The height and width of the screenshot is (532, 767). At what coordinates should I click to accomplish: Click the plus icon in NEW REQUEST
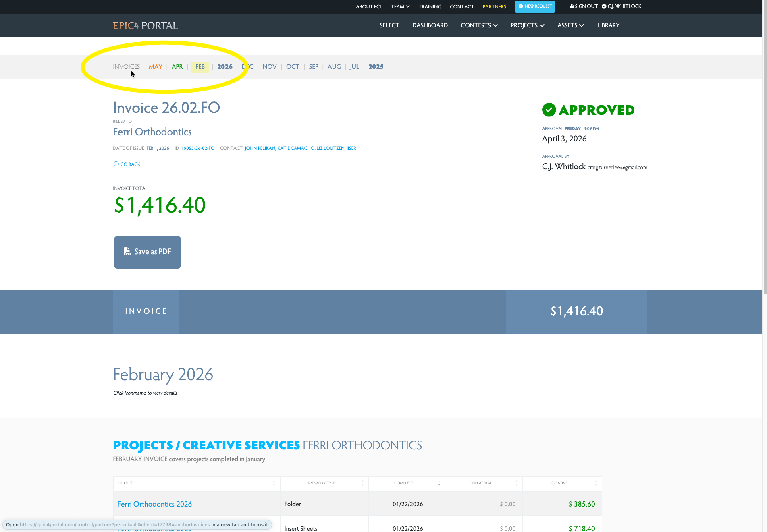[521, 6]
